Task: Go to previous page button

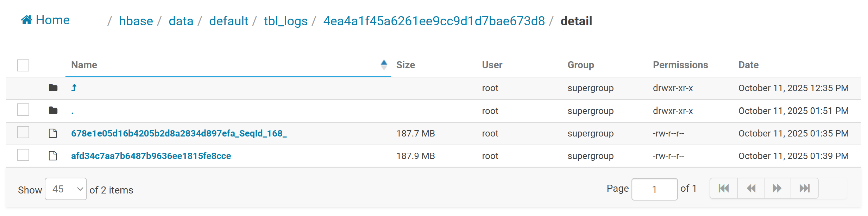Action: (751, 188)
